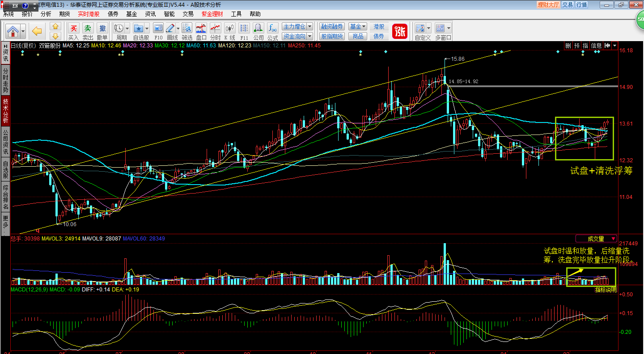Viewport: 644px width, 354px height.
Task: Click the collapse-panel arrow icon beside 信息
Action: (x=607, y=46)
